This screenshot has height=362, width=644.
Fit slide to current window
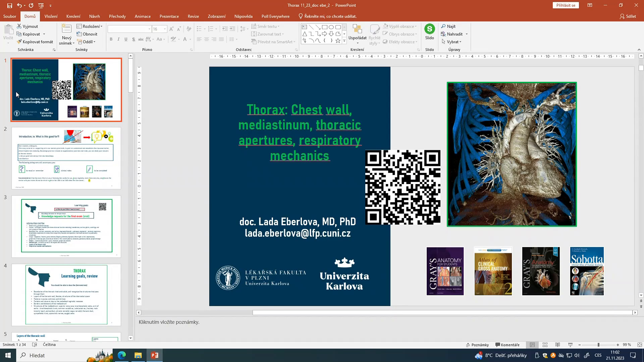pyautogui.click(x=640, y=345)
